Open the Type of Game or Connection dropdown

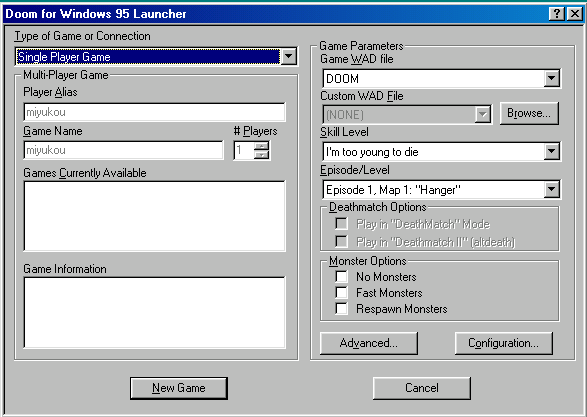point(289,57)
